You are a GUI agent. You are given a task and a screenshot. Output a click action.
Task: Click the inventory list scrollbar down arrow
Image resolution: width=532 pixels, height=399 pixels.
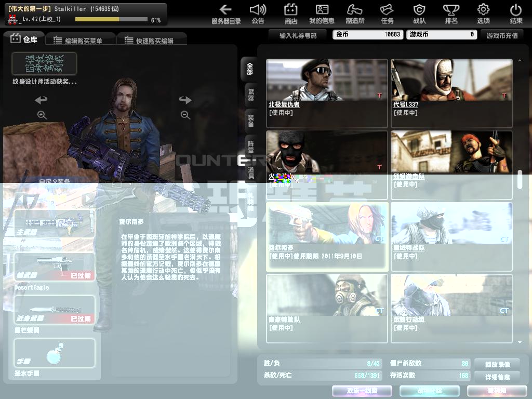pos(520,342)
